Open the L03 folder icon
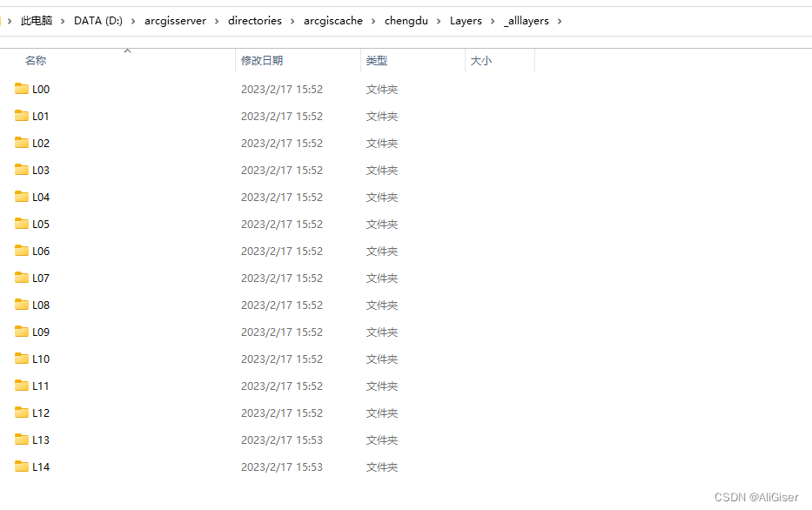Screen dimensions: 812x510 [22, 170]
